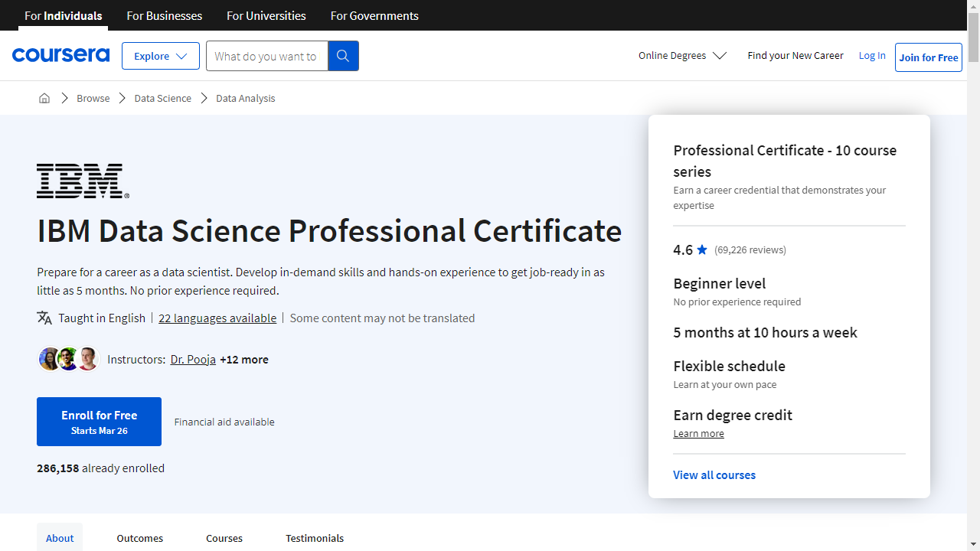
Task: Switch to the For Businesses tab
Action: point(165,15)
